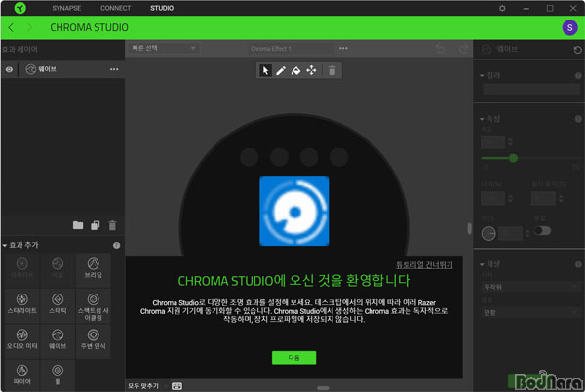
Task: Add the 파이어 (Fire) effect
Action: [22, 374]
